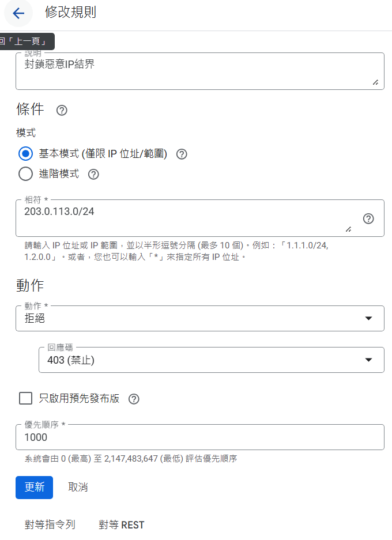392x540 pixels.
Task: Enable 只啟用預先發布版 checkbox
Action: pos(25,398)
